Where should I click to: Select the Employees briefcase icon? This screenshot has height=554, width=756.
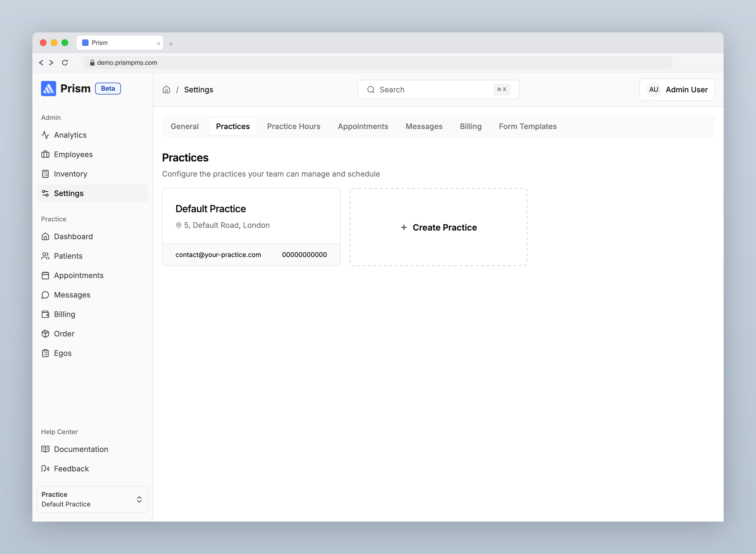click(x=46, y=154)
